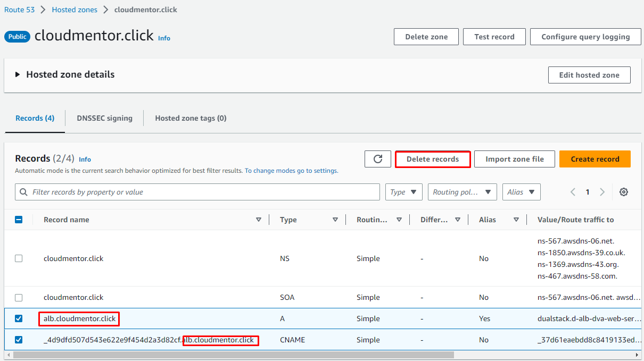Screen dimensions: 644x361
Task: Sort by Alias column arrow
Action: (x=516, y=220)
